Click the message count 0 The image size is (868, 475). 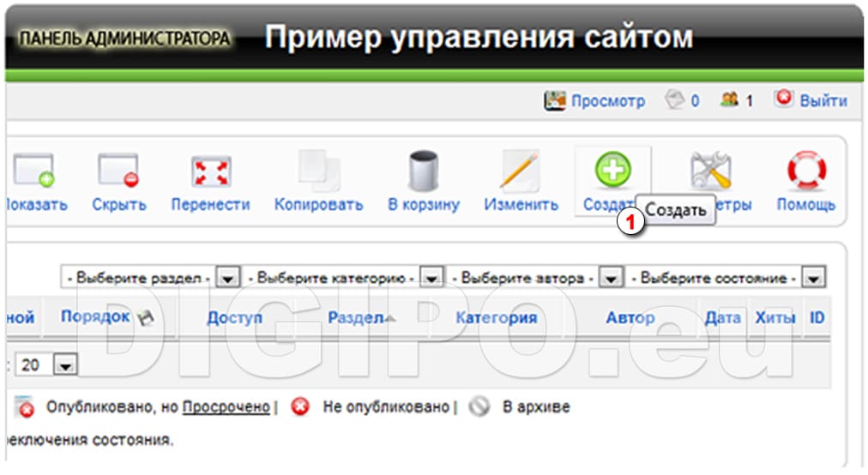(x=695, y=101)
